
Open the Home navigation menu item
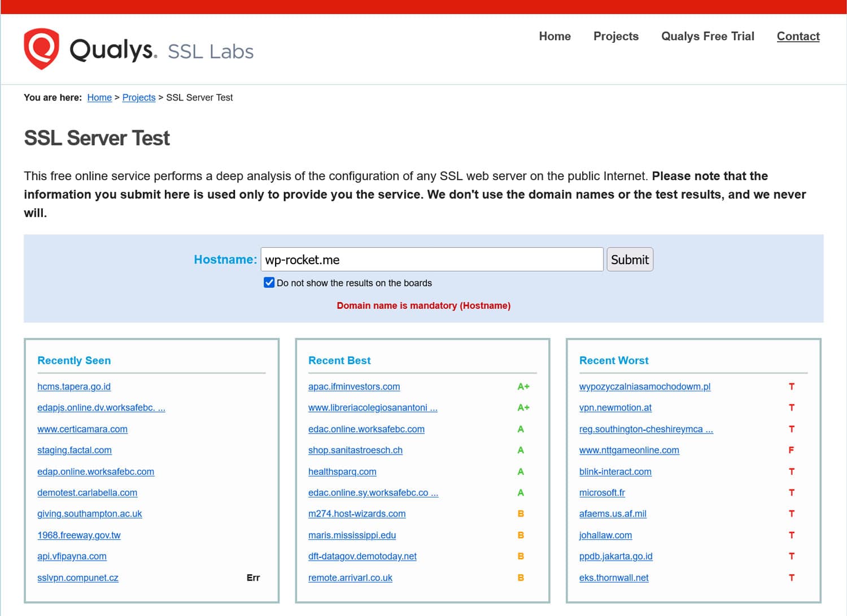[x=555, y=36]
